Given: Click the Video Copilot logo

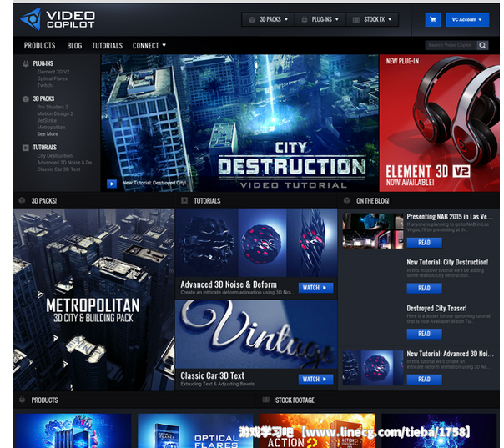Looking at the screenshot, I should tap(58, 19).
